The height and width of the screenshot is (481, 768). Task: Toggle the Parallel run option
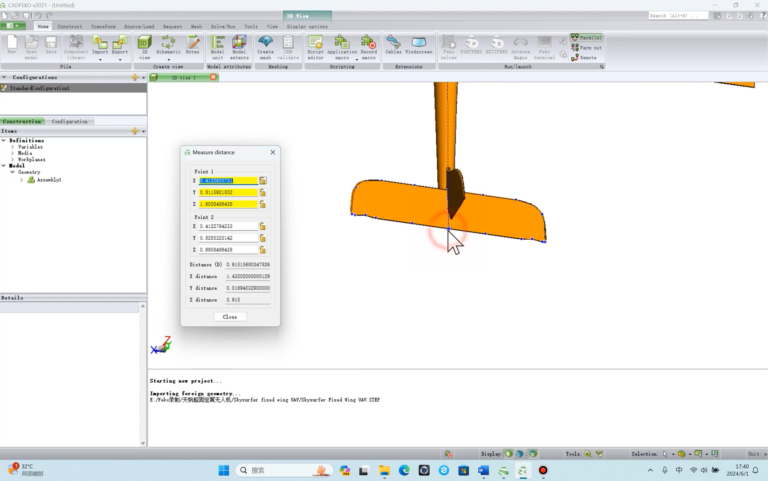tap(586, 37)
